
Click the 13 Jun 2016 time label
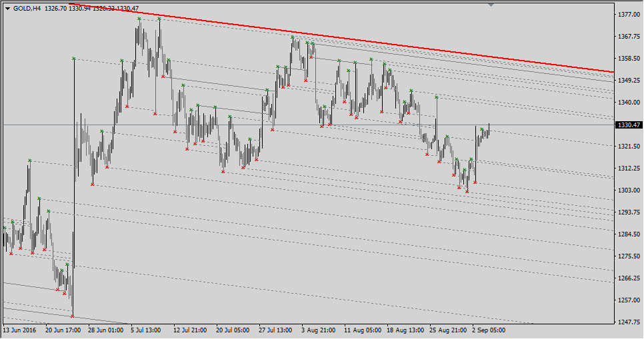click(x=20, y=330)
